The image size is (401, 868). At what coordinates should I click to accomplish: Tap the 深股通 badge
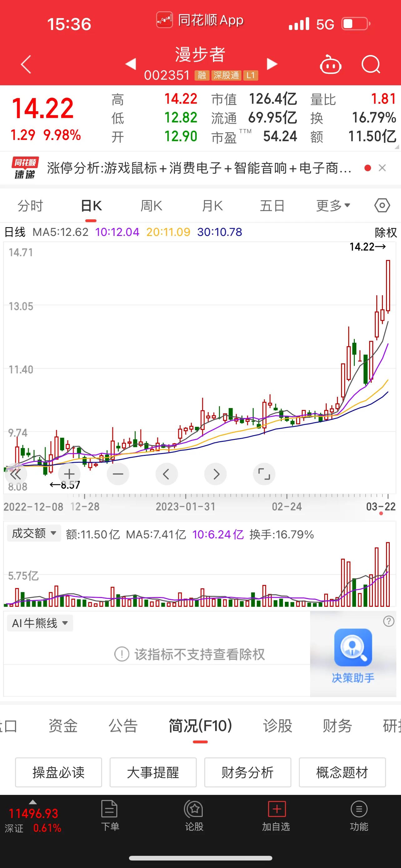[x=226, y=76]
